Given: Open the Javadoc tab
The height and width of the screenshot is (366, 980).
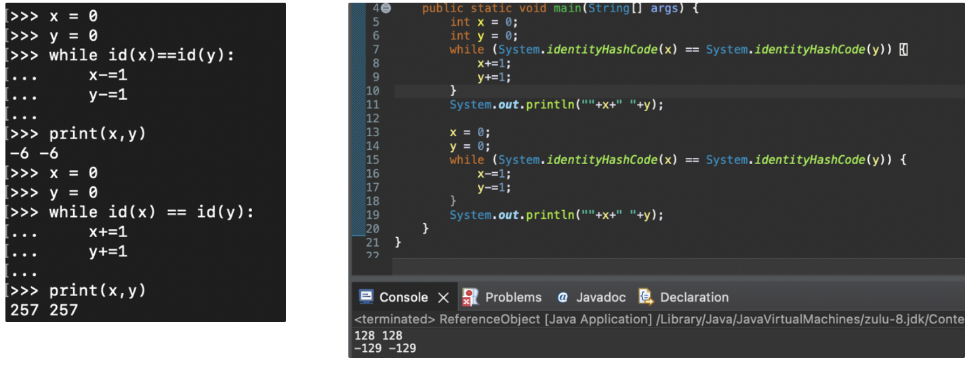Looking at the screenshot, I should point(602,298).
